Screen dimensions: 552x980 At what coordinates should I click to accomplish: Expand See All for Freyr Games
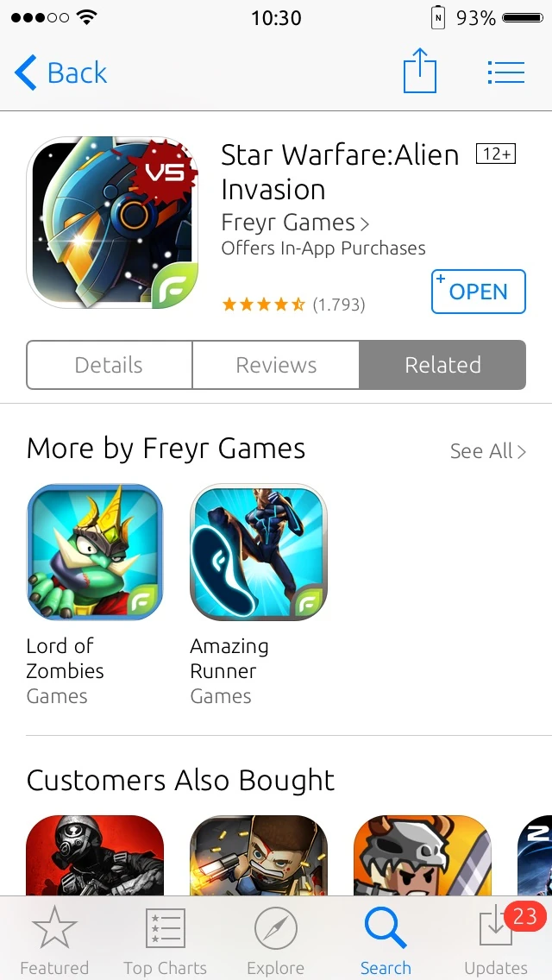[x=487, y=450]
